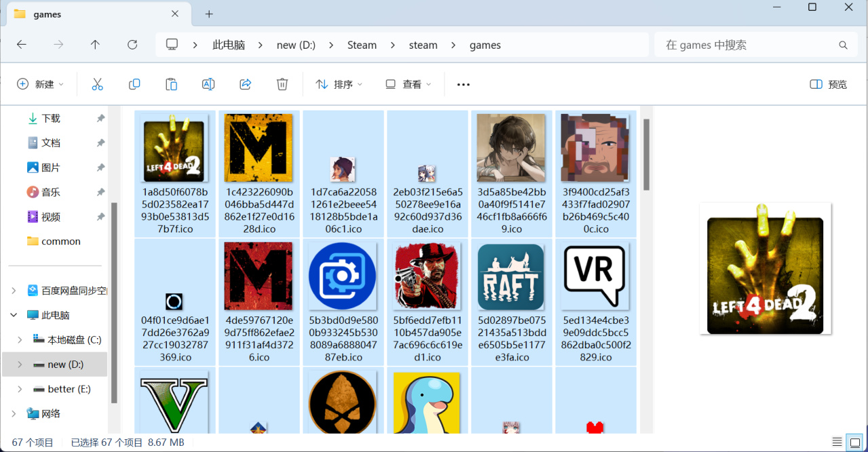Open a new tab with plus button
868x452 pixels.
(209, 14)
